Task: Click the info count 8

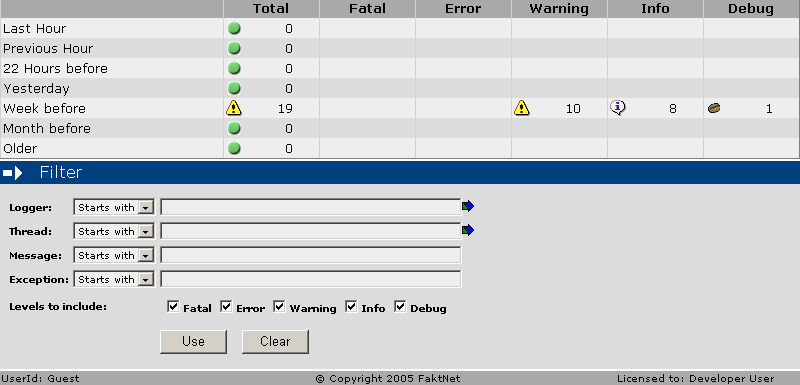Action: pyautogui.click(x=673, y=109)
